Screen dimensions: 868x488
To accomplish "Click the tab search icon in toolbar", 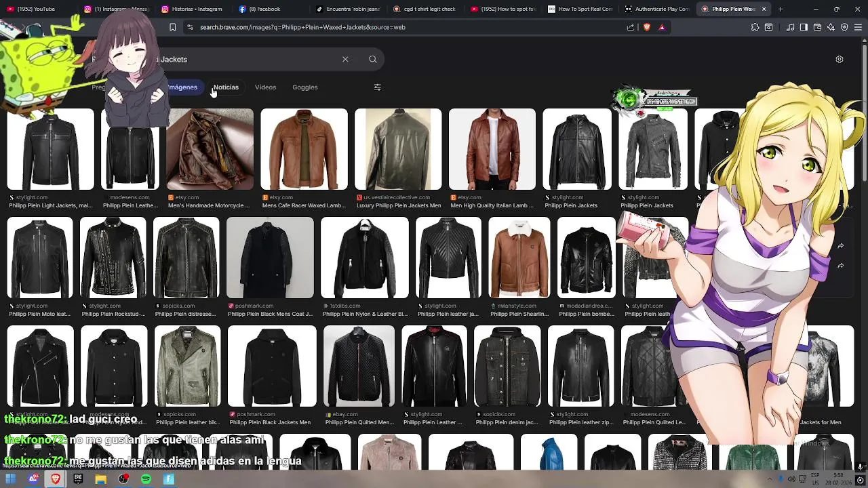I will [768, 27].
